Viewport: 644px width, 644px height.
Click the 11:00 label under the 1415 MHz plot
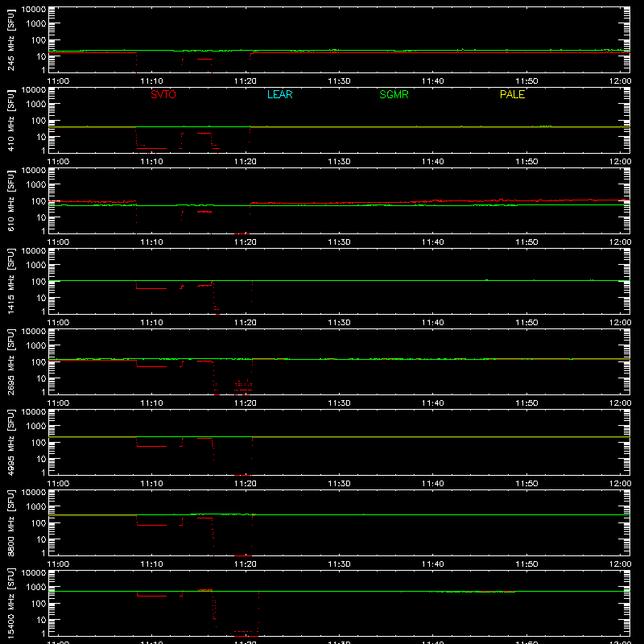pos(58,323)
